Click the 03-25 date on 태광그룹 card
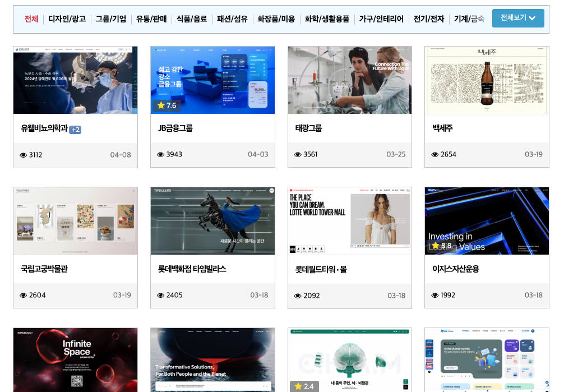Viewport: 564px width, 392px height. [x=396, y=154]
